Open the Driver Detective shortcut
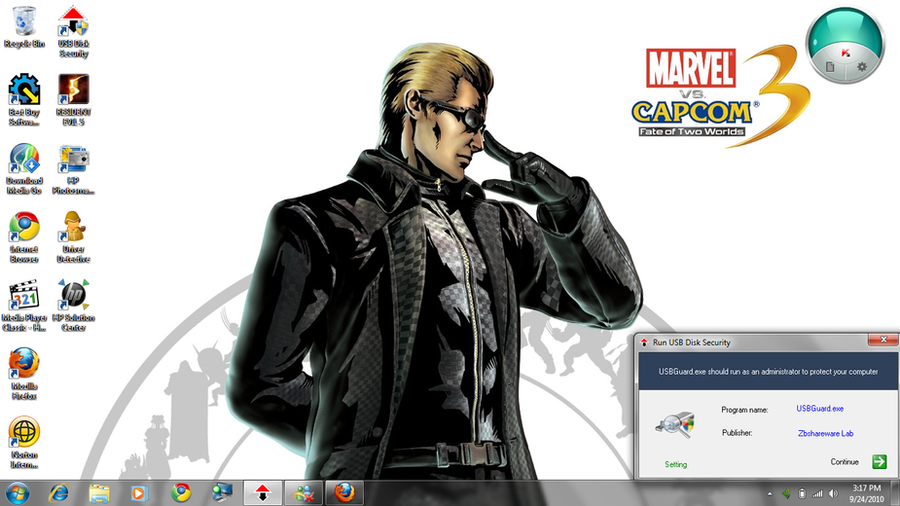Screen dimensions: 900x506 [x=73, y=237]
